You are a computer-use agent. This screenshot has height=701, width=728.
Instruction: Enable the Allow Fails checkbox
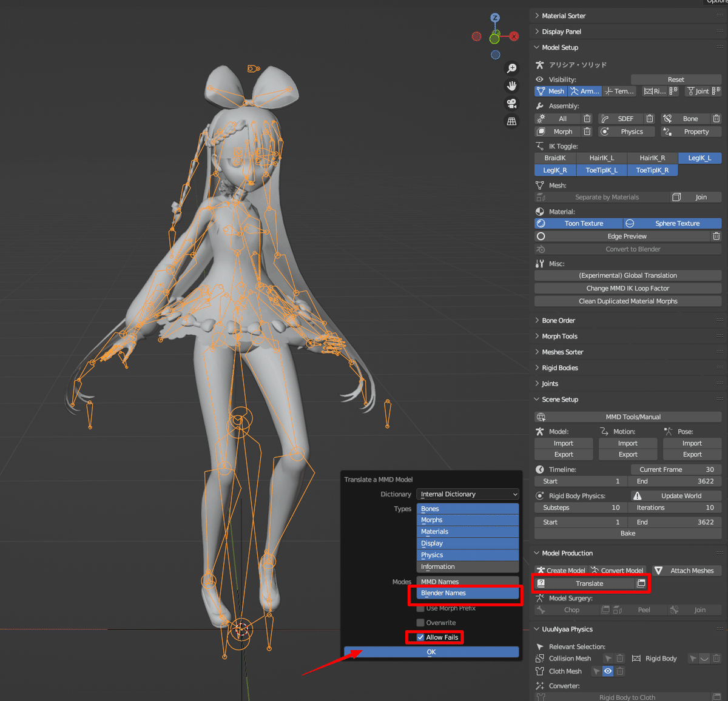click(420, 637)
